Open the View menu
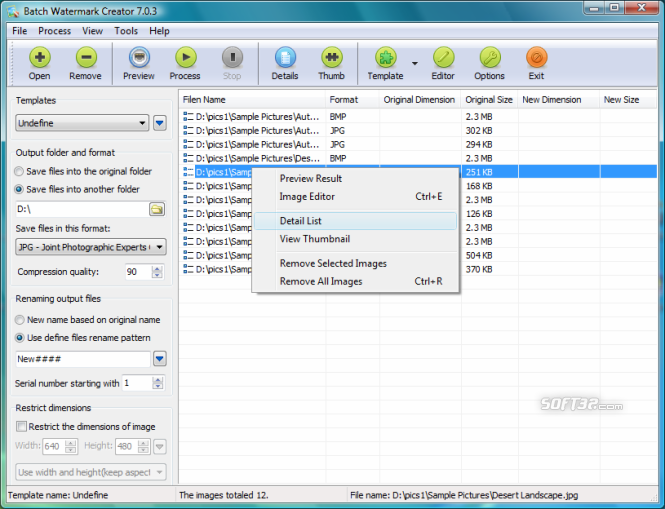 click(x=92, y=31)
